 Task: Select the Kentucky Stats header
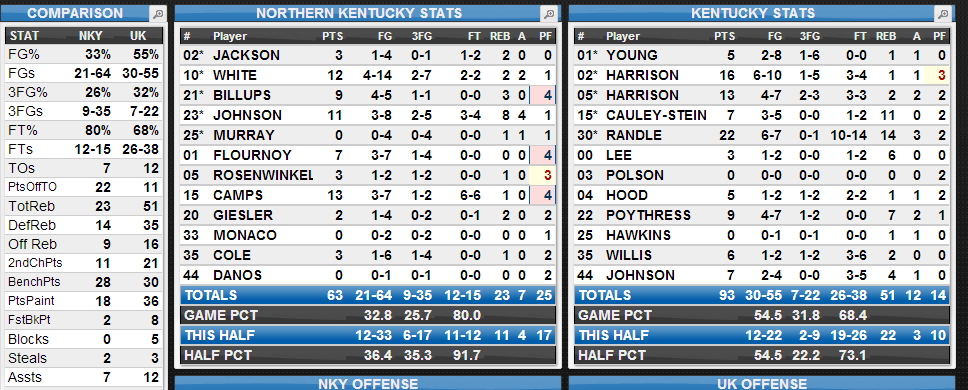point(753,14)
